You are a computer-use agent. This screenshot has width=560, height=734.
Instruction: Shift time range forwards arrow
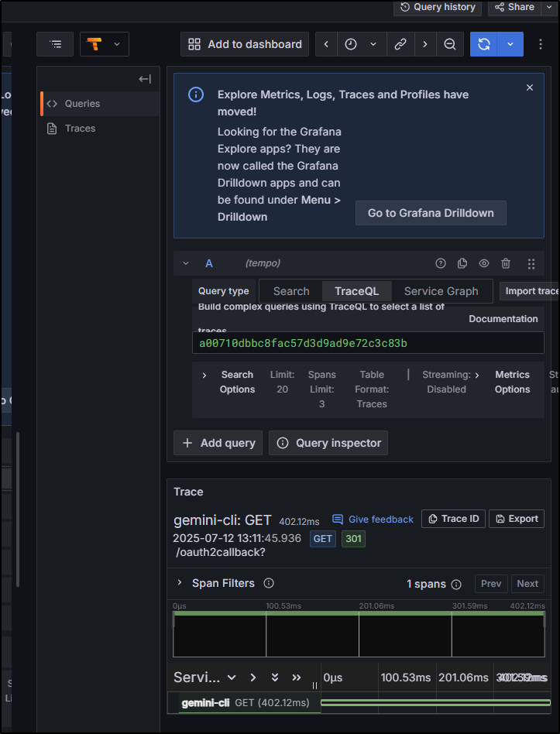[424, 44]
